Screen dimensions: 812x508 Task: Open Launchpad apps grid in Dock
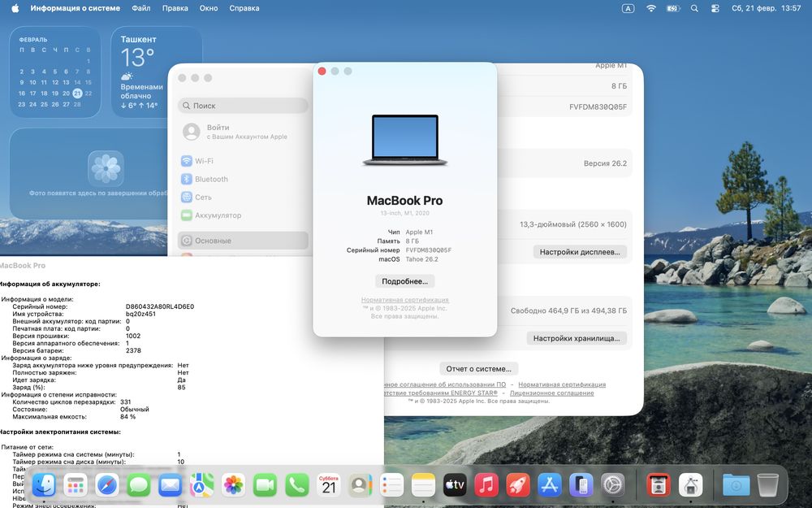coord(76,485)
